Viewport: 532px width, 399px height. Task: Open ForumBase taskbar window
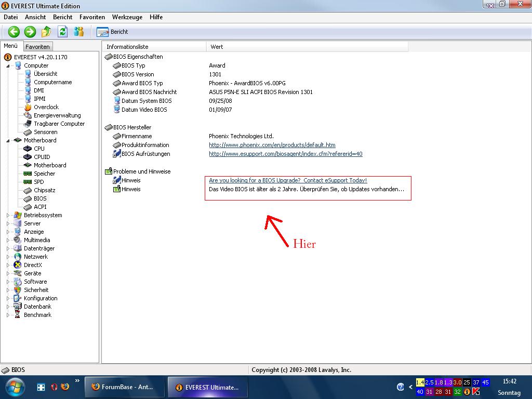point(124,387)
